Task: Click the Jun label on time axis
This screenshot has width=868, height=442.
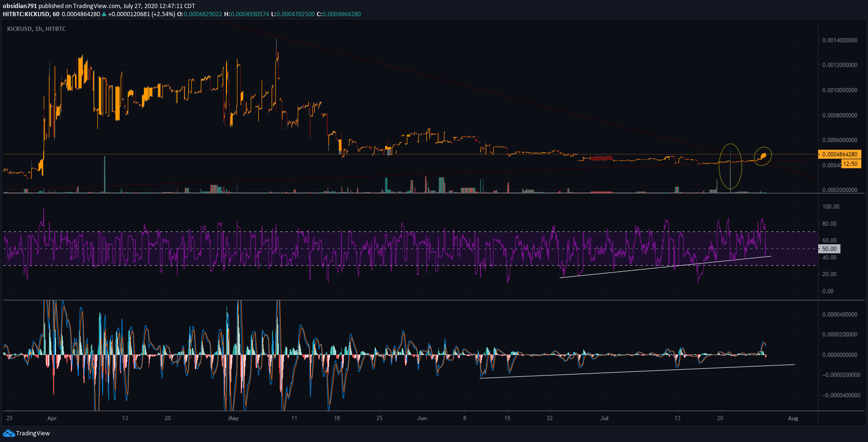Action: [x=422, y=418]
